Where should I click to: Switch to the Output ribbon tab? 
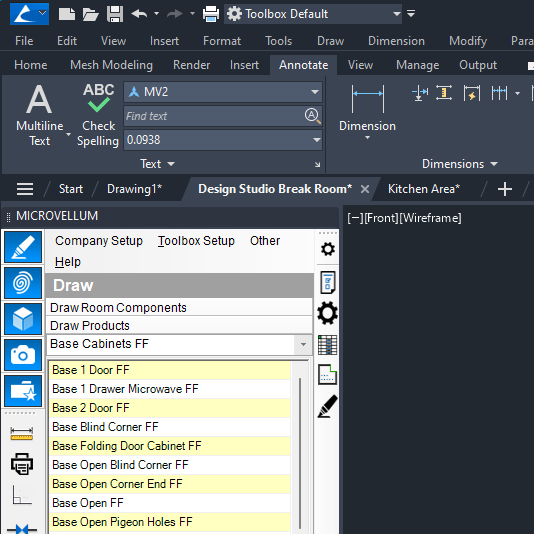[478, 65]
